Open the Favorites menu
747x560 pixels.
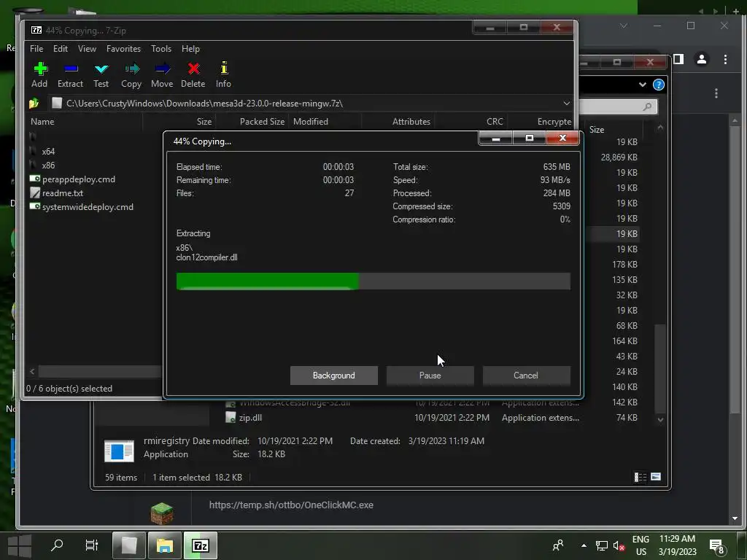124,49
